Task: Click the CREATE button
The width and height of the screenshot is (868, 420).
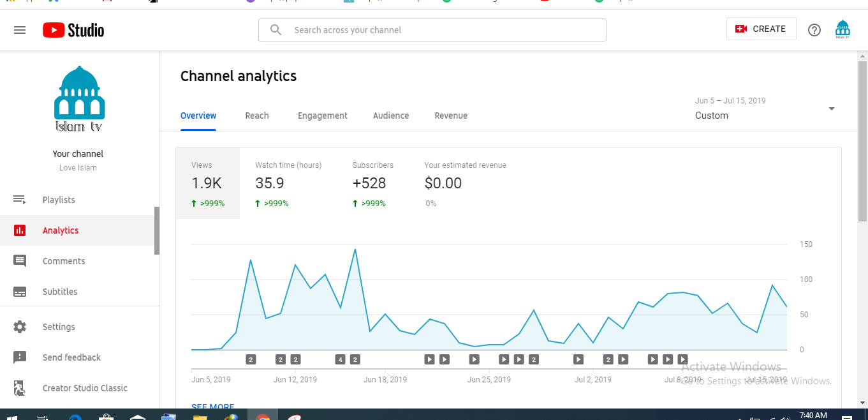Action: (761, 29)
